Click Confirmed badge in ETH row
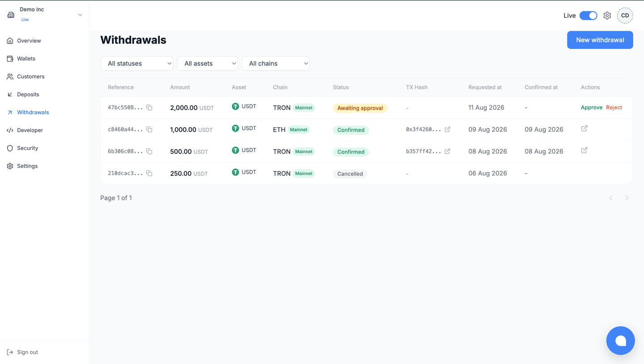 click(x=351, y=130)
